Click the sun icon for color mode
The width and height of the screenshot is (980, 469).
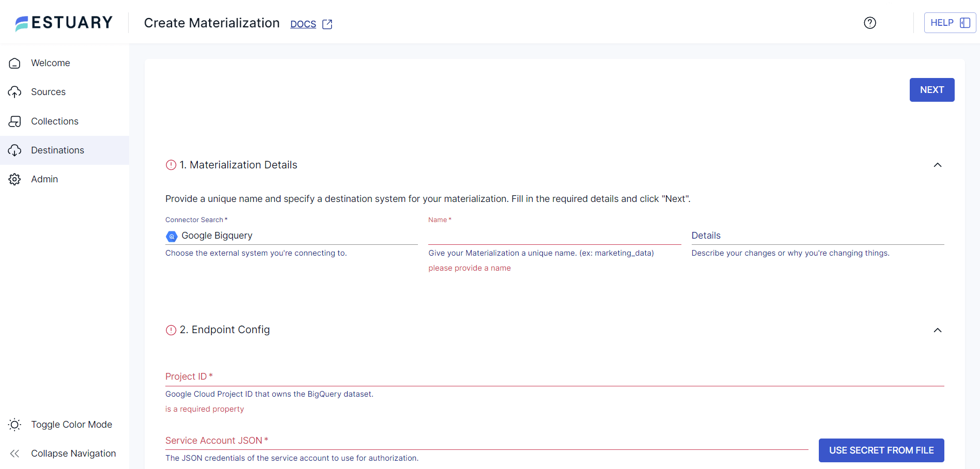point(14,425)
